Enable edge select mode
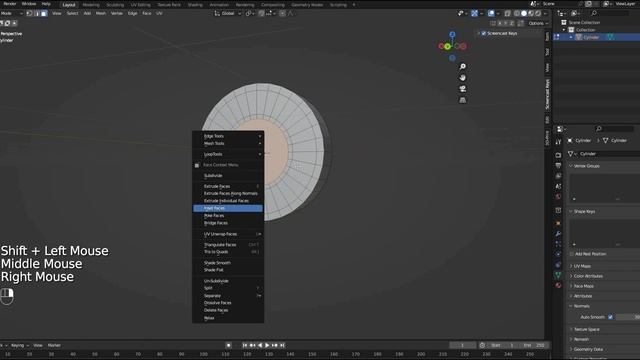Screen dimensions: 640x360 click(x=37, y=13)
